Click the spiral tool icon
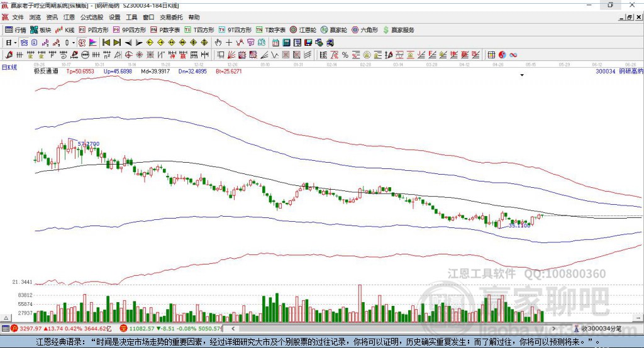This screenshot has width=644, height=348. click(64, 55)
